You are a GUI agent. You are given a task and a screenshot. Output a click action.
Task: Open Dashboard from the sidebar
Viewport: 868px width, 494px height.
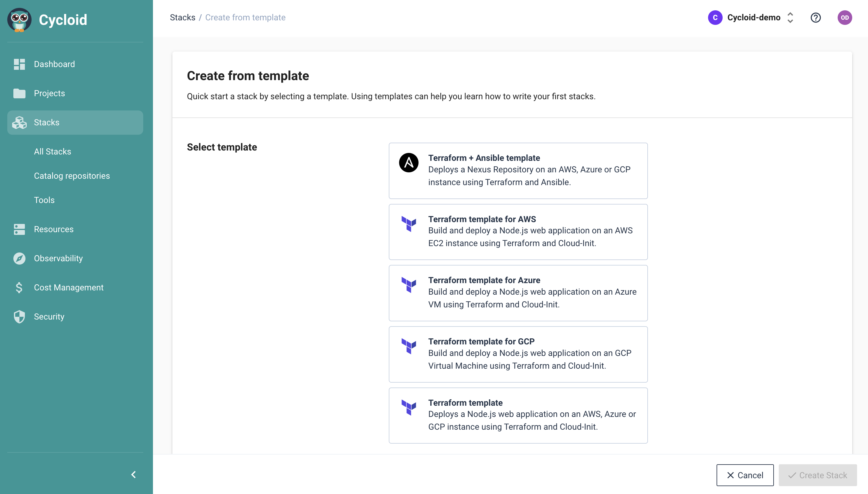pos(75,64)
